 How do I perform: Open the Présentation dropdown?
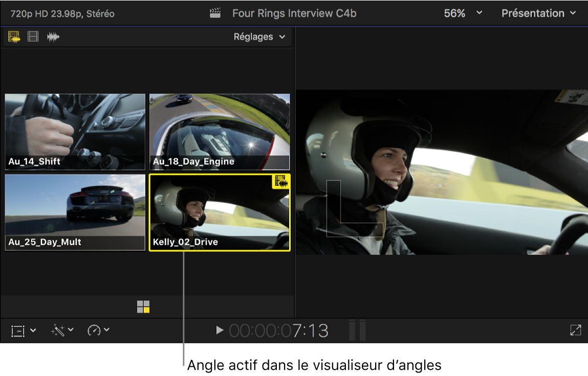click(x=538, y=13)
